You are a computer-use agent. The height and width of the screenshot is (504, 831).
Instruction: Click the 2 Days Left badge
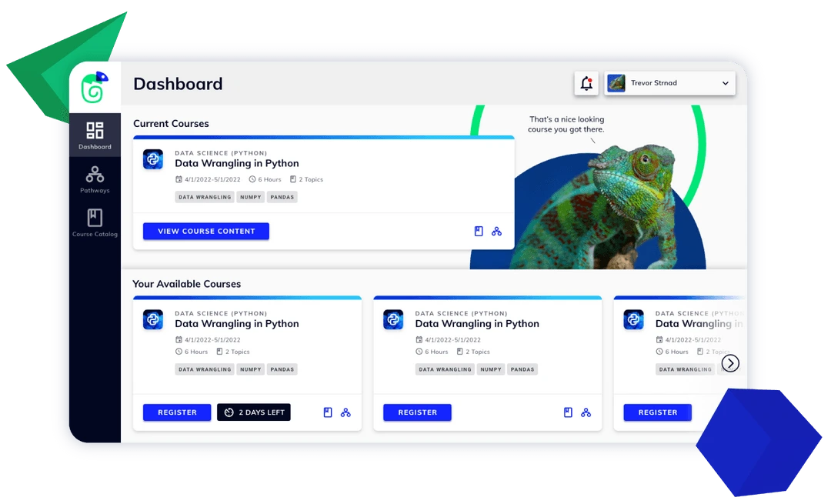pyautogui.click(x=254, y=412)
